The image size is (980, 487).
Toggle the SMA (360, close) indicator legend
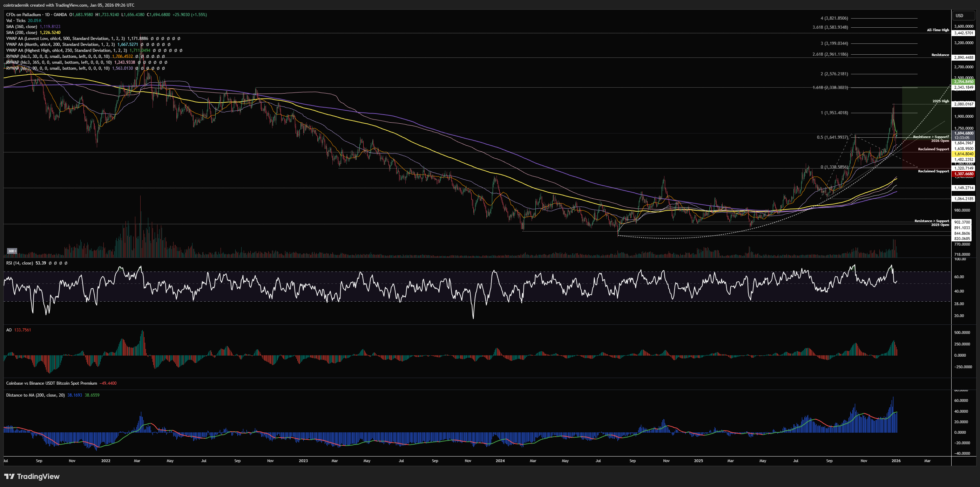pos(22,27)
